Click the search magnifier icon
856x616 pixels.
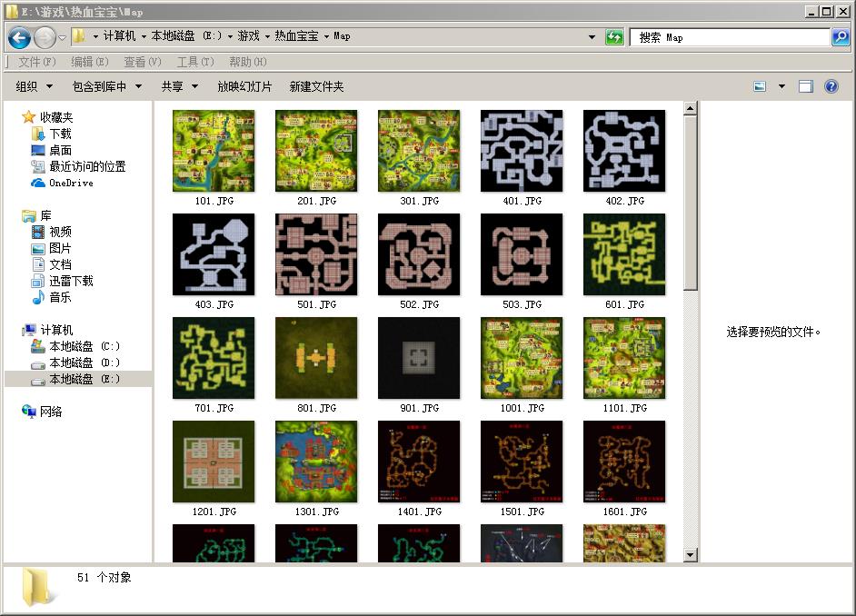point(841,37)
